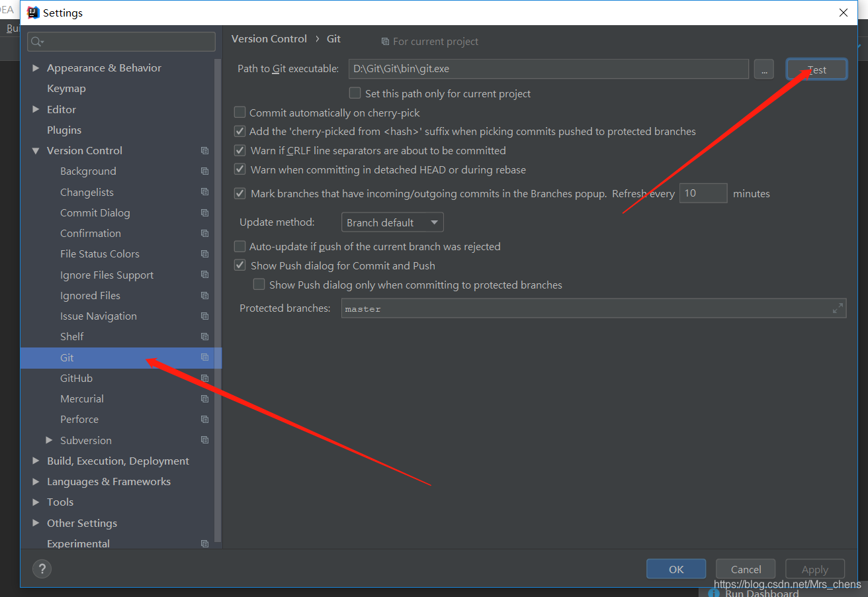
Task: Click project-level icon beside Issue Navigation
Action: (x=205, y=316)
